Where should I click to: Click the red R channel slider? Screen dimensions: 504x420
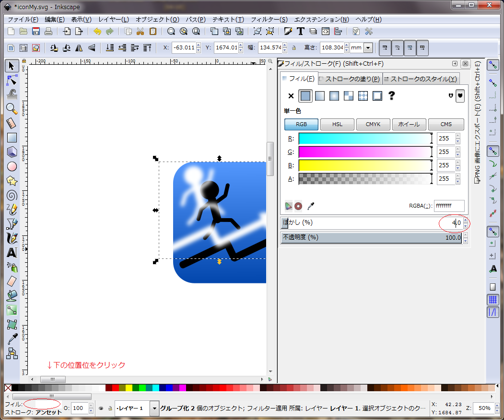[x=365, y=139]
